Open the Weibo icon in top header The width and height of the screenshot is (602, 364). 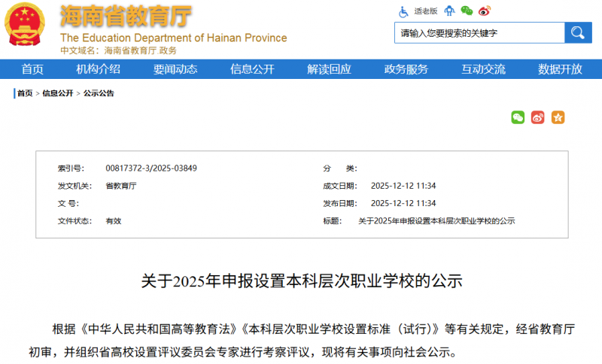[485, 11]
